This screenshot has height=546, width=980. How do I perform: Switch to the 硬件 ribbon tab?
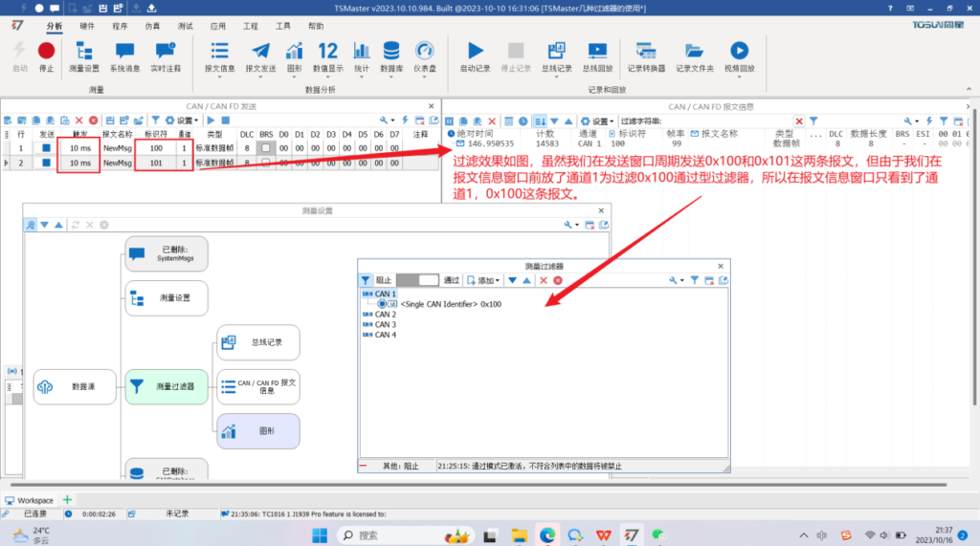pos(87,27)
